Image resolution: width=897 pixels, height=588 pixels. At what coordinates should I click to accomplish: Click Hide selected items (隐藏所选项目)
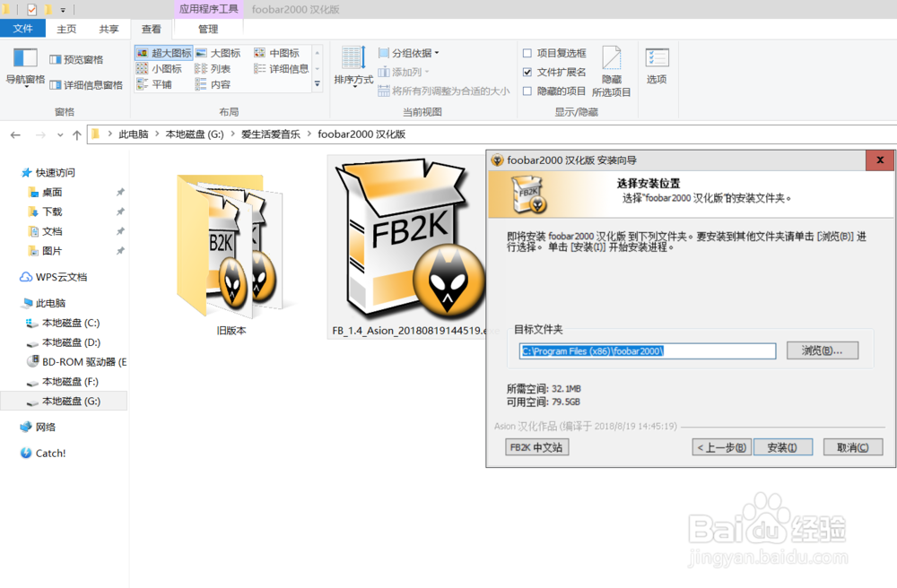pos(611,72)
